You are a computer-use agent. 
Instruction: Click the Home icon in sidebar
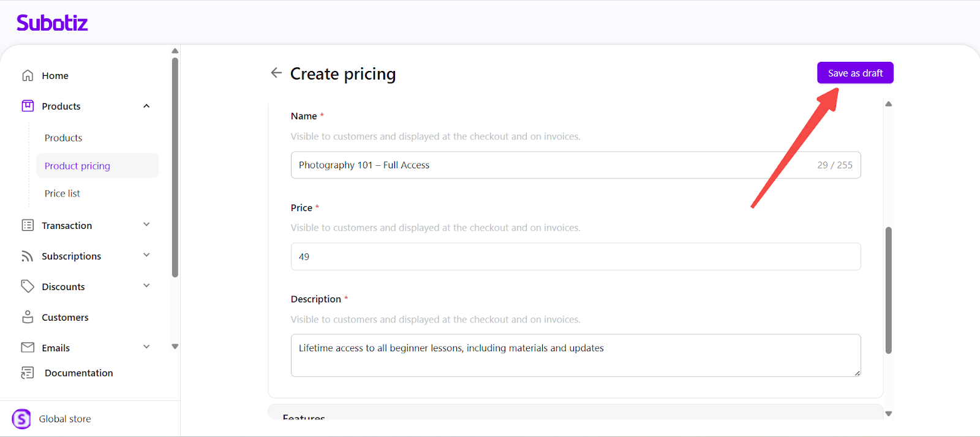28,75
